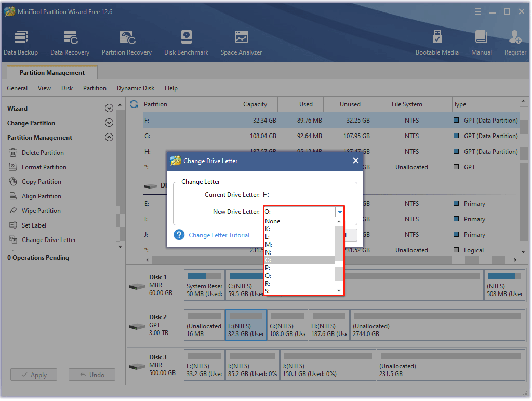Open the Dynamic Disk menu
532x401 pixels.
(135, 88)
